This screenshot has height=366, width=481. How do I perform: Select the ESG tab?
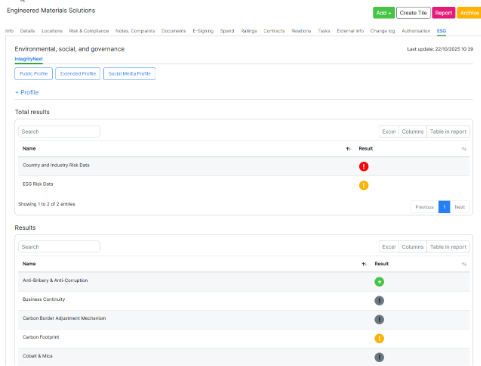point(441,31)
